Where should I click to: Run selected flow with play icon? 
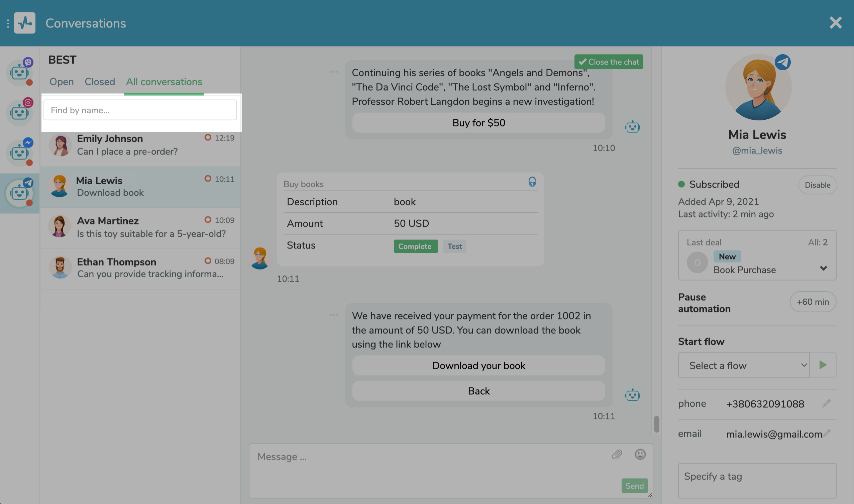(823, 365)
